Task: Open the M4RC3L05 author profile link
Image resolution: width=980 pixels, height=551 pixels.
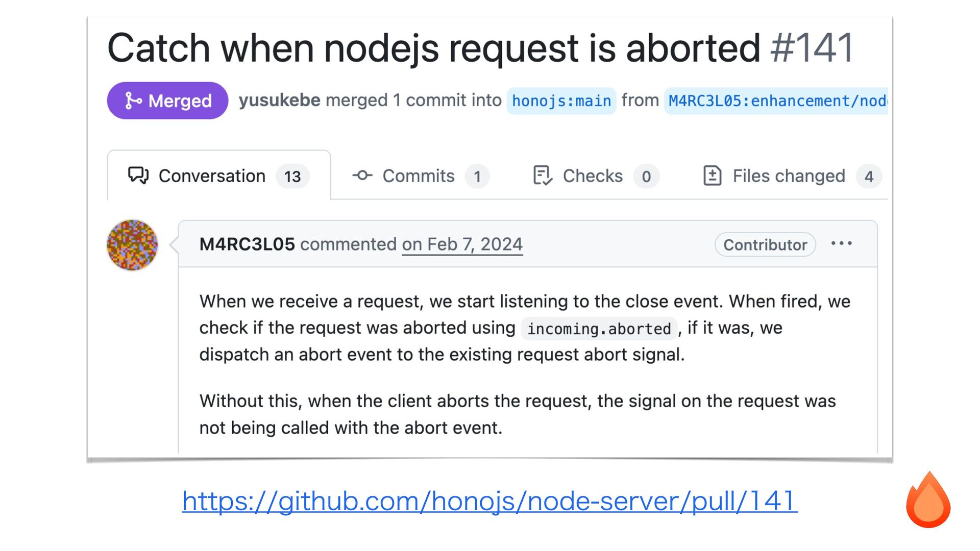Action: (247, 244)
